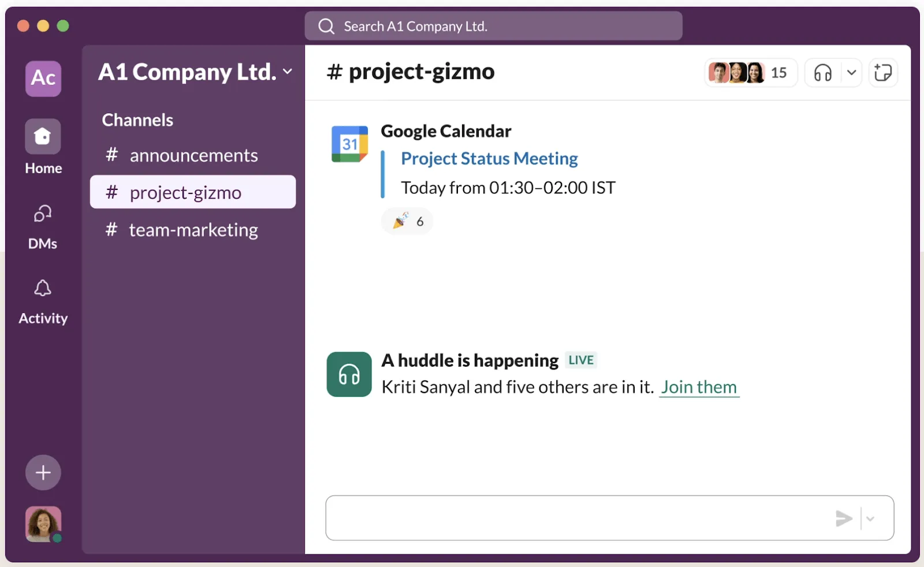Click the Ac workspace switcher icon
Image resolution: width=924 pixels, height=567 pixels.
pyautogui.click(x=43, y=79)
